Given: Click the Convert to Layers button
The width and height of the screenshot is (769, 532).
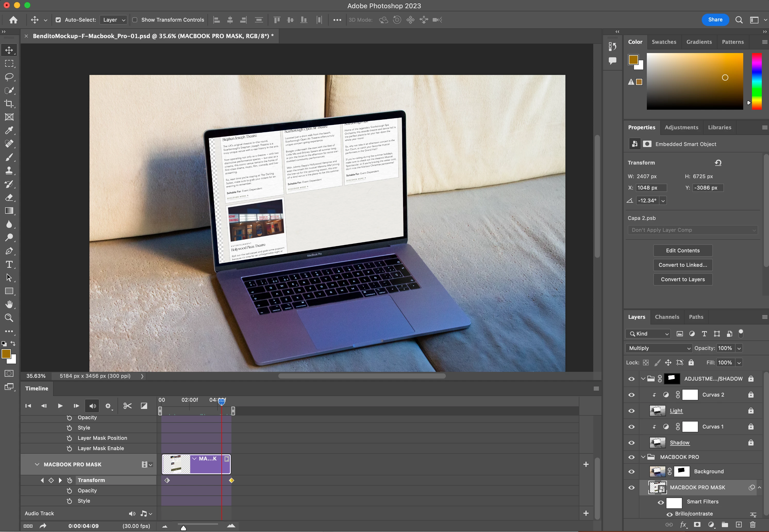Looking at the screenshot, I should 683,279.
